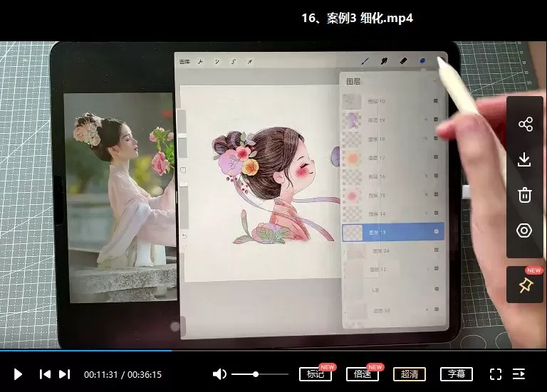Toggle visibility checkbox of 图层 14
This screenshot has height=392, width=547.
coord(436,213)
